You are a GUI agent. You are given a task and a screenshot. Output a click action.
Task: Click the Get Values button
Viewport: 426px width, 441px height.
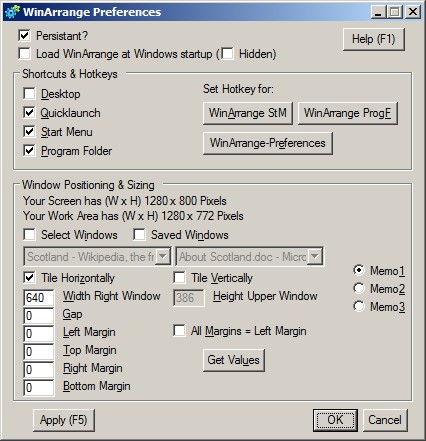point(234,360)
